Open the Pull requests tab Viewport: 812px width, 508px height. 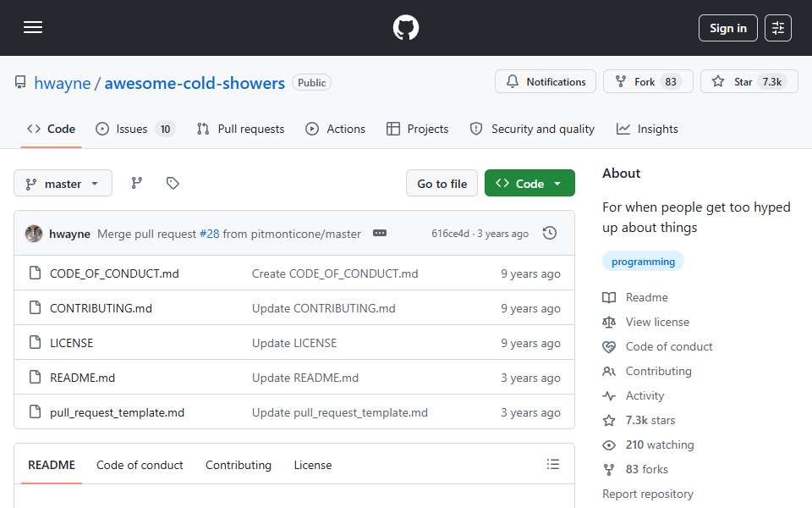[241, 129]
